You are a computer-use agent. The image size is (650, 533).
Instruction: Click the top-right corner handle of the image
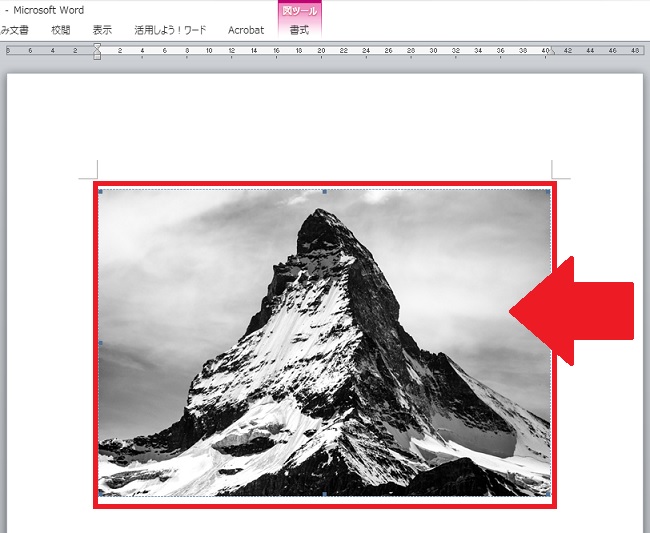click(549, 190)
